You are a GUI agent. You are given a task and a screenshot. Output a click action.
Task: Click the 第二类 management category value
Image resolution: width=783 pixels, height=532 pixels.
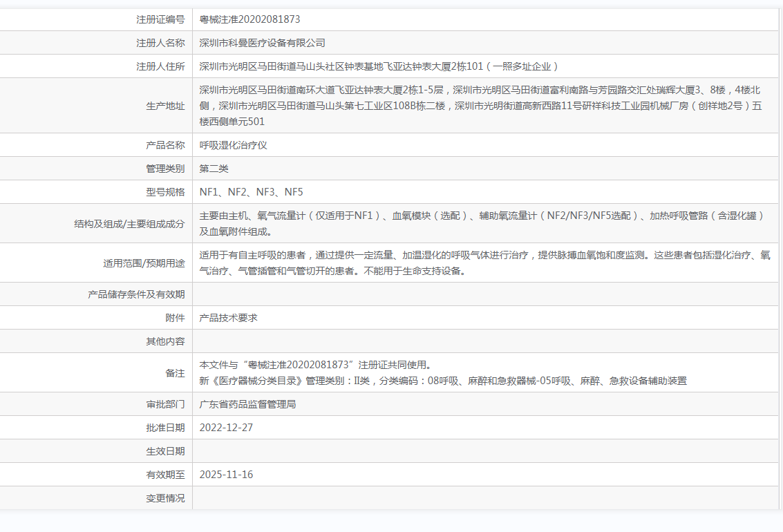click(x=214, y=169)
